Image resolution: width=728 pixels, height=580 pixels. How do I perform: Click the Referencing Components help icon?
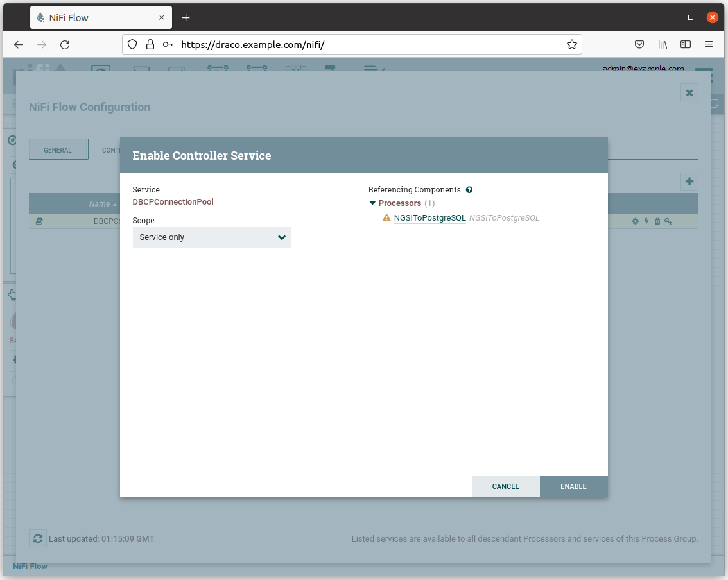pos(469,190)
